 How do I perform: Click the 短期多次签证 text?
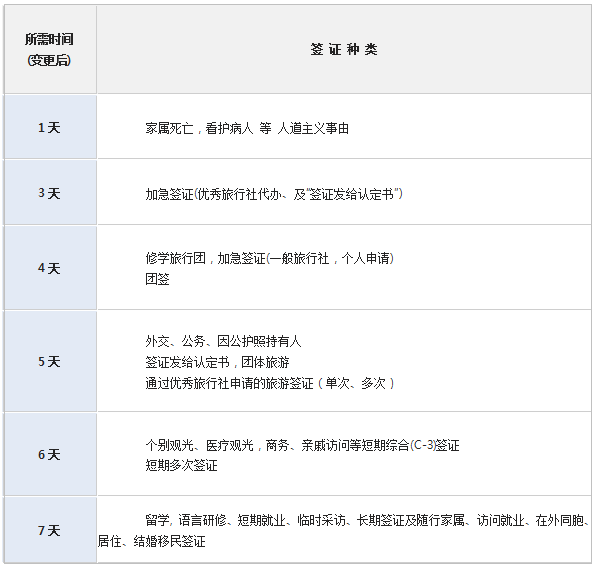pos(181,465)
